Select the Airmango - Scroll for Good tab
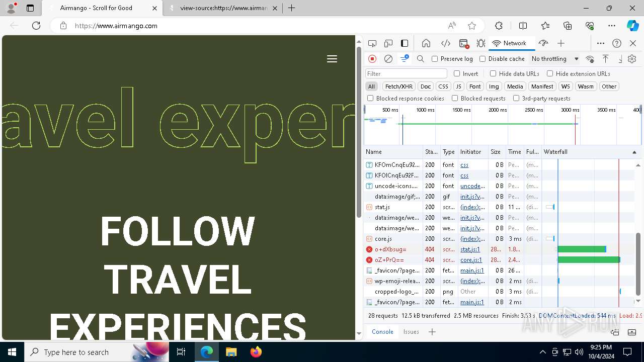This screenshot has height=362, width=644. (x=102, y=8)
